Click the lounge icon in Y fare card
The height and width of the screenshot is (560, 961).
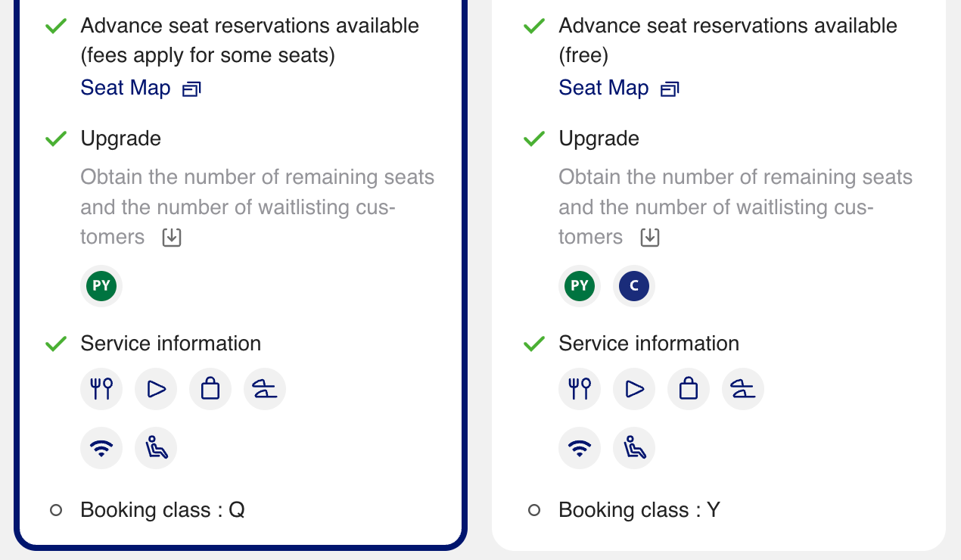tap(743, 389)
